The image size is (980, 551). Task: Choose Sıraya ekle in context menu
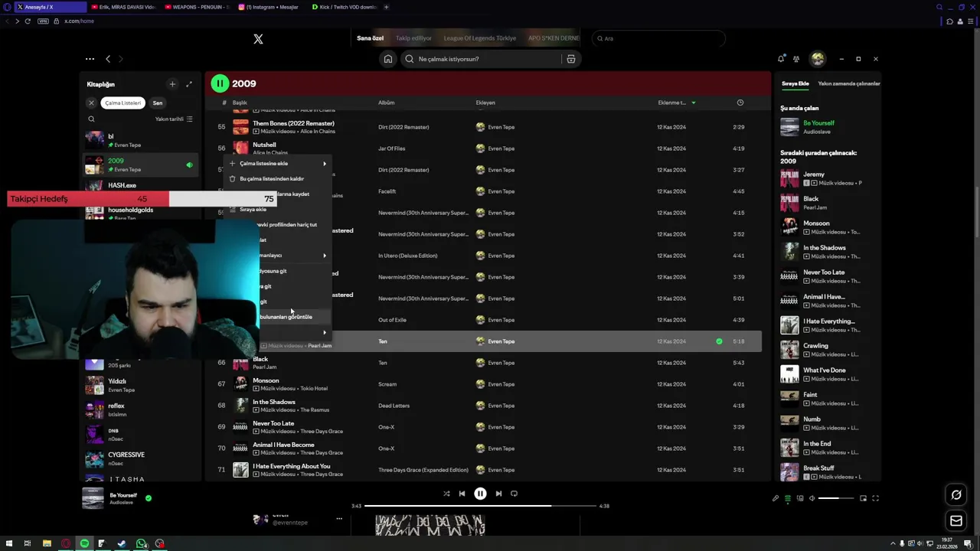(277, 209)
